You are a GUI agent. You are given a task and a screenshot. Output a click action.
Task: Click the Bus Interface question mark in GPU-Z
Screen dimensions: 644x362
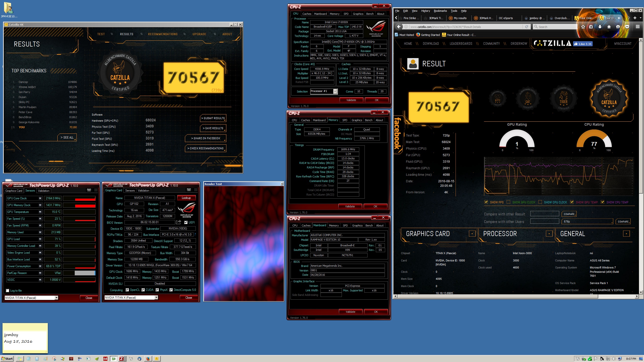pyautogui.click(x=195, y=235)
